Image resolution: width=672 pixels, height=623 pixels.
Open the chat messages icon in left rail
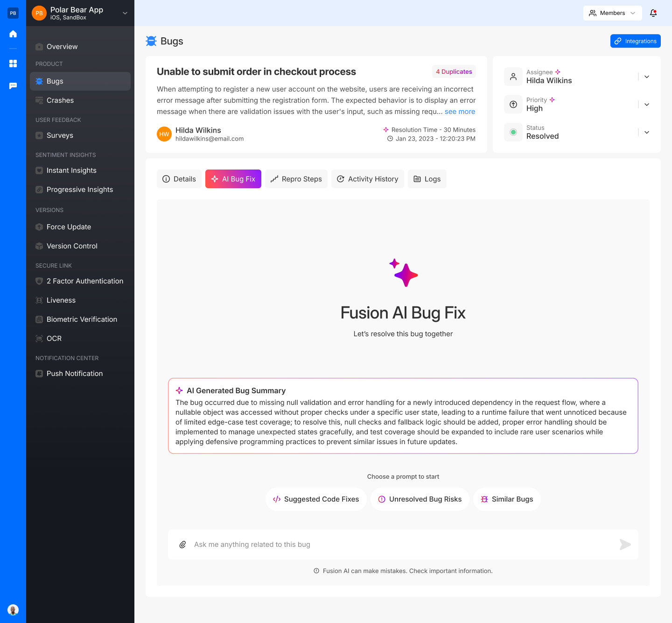click(13, 86)
